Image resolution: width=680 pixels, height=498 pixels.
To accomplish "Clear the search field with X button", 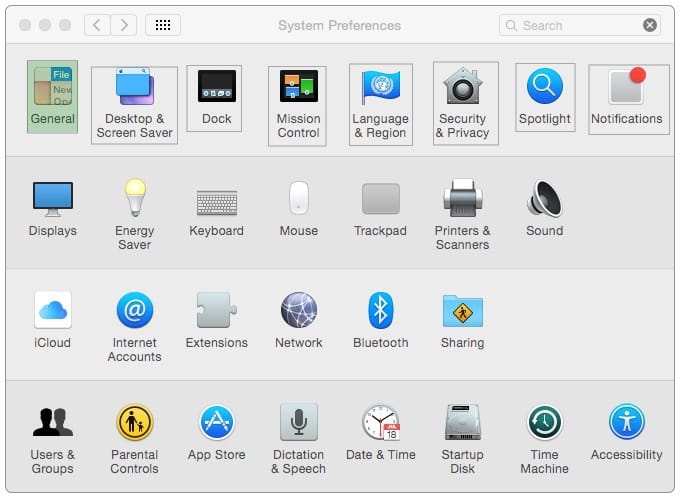I will pyautogui.click(x=650, y=25).
